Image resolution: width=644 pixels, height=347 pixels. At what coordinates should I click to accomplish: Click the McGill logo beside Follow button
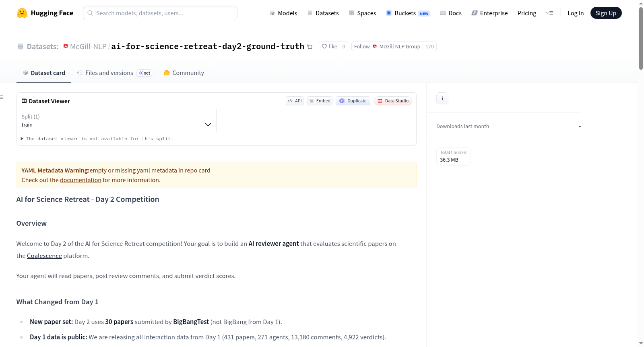click(375, 46)
